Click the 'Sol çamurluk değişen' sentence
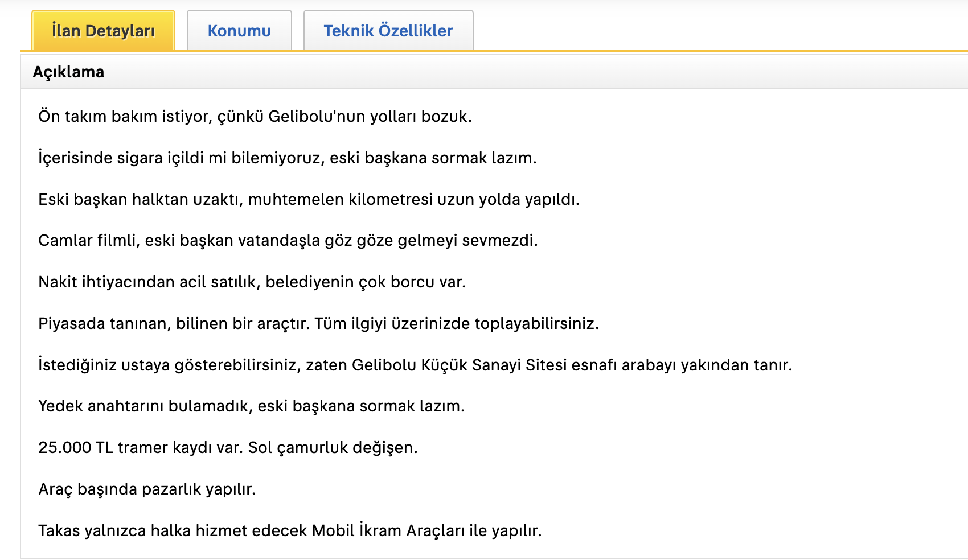 click(333, 447)
